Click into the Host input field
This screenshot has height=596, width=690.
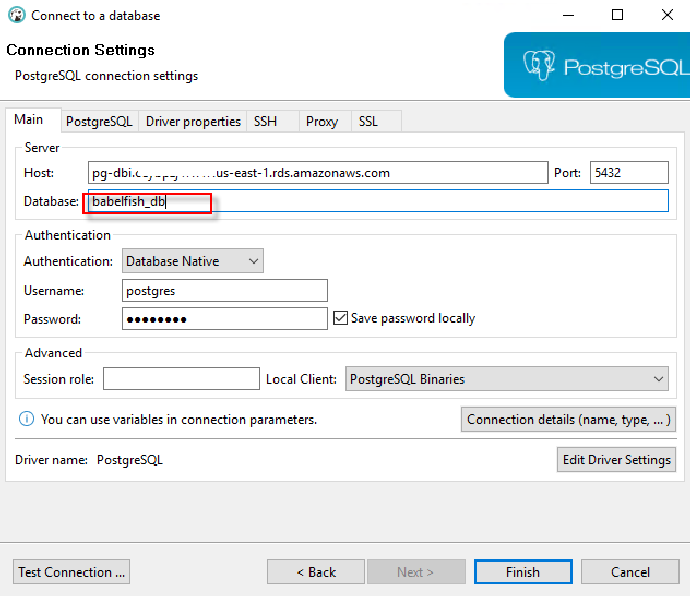pos(317,173)
